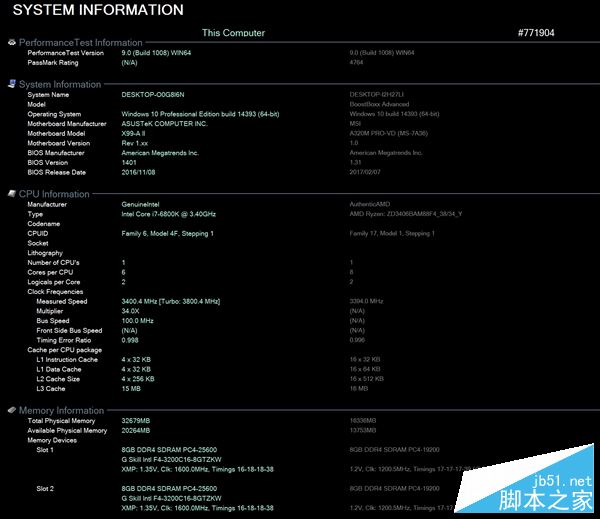Select baseline BIOS date '2017/02/07'

click(x=365, y=172)
